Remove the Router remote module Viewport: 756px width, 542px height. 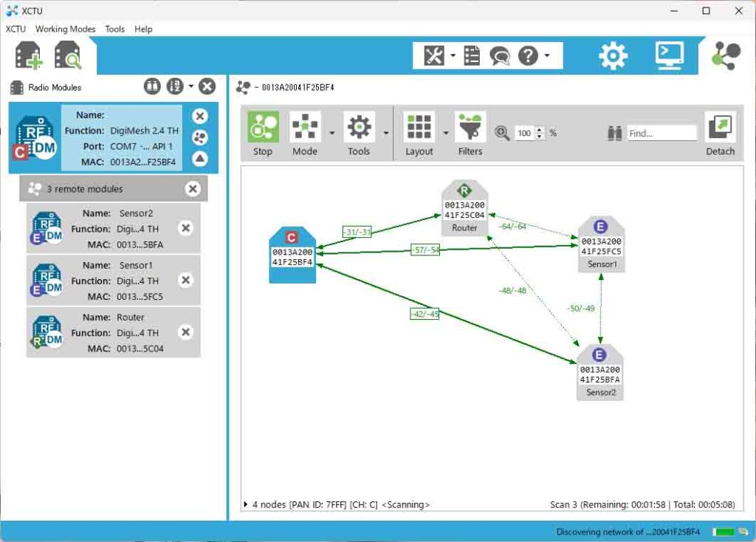coord(185,332)
